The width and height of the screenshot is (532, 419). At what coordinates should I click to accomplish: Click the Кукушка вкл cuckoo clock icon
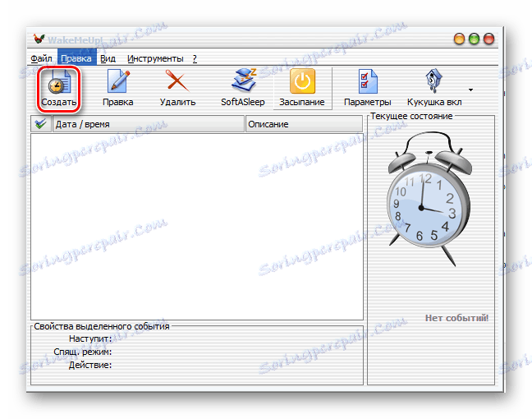[x=434, y=88]
